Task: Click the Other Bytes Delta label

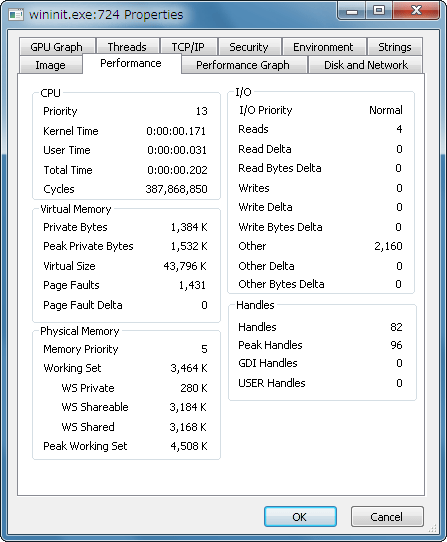Action: click(281, 284)
